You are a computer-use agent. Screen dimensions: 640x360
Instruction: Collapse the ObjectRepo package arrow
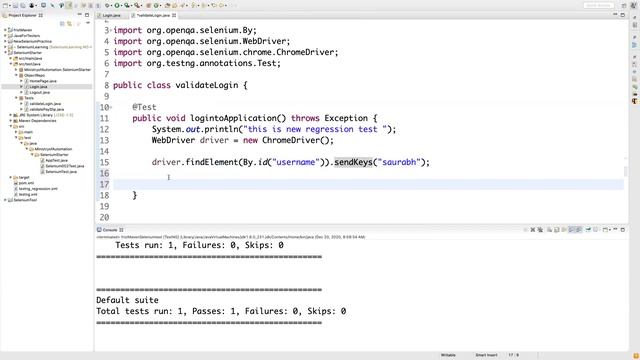(16, 76)
